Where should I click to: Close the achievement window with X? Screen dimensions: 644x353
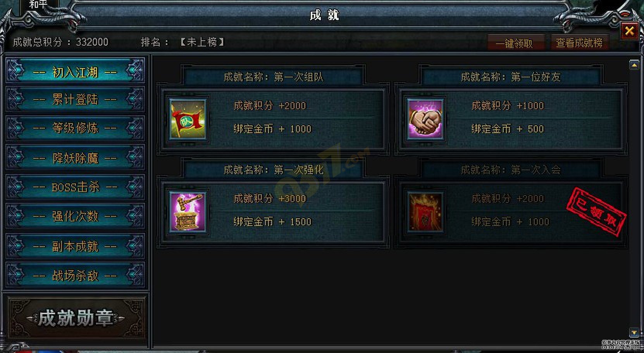tap(629, 31)
